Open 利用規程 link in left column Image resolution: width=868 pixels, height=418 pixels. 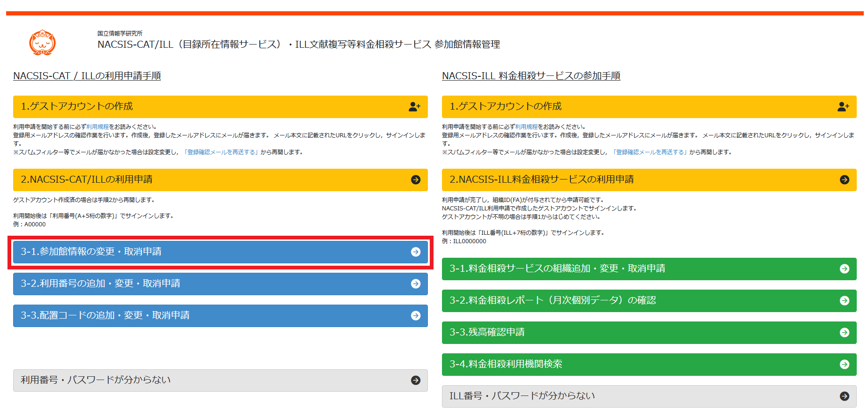click(x=97, y=127)
